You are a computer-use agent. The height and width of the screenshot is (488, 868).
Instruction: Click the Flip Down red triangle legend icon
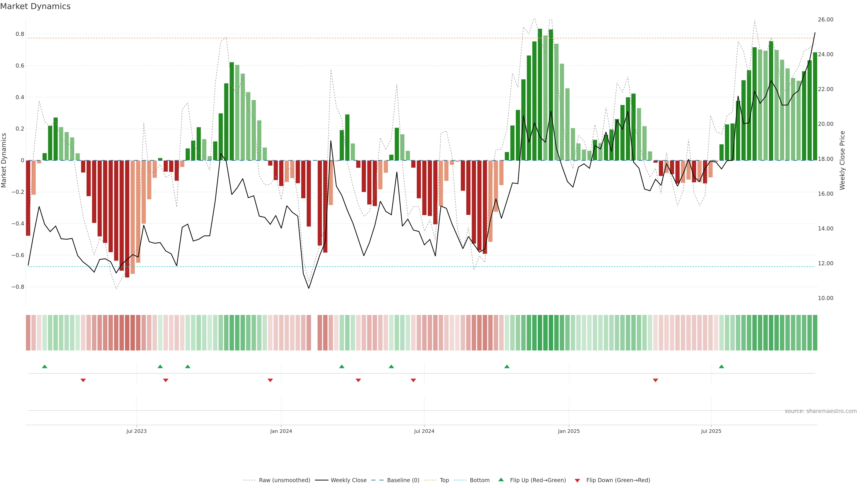pyautogui.click(x=577, y=481)
